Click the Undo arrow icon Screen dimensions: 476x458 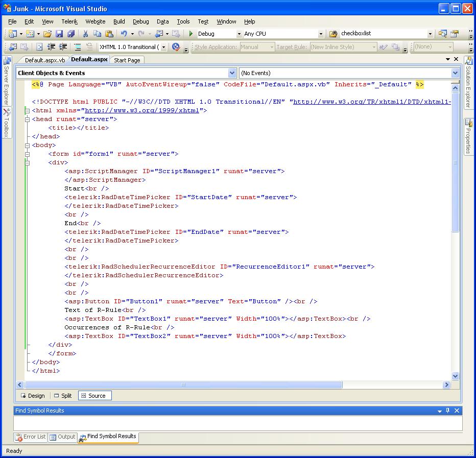124,34
